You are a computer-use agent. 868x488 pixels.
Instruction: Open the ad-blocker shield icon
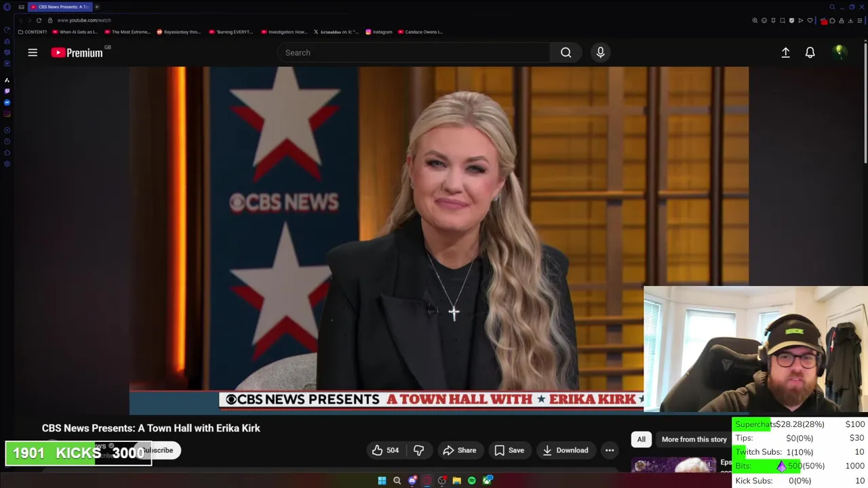pyautogui.click(x=791, y=20)
